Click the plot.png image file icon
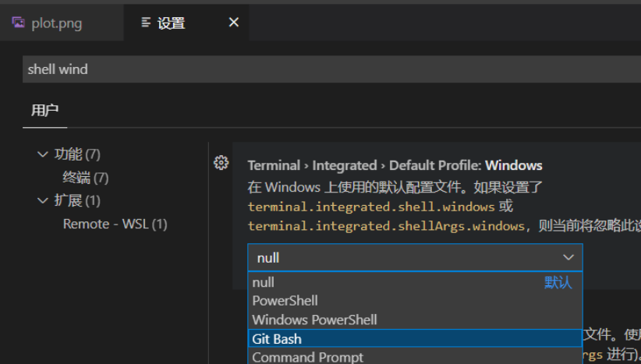 coord(19,23)
